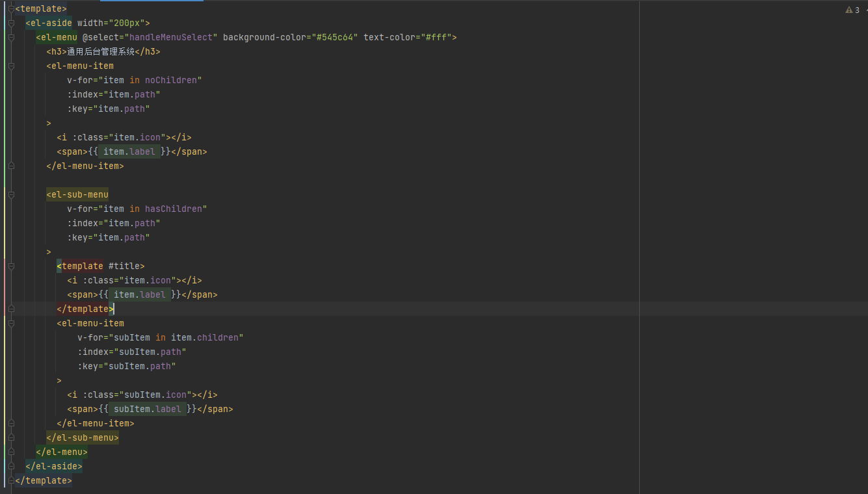The width and height of the screenshot is (868, 494).
Task: Place cursor in handleMenuSelect handler name
Action: click(171, 38)
